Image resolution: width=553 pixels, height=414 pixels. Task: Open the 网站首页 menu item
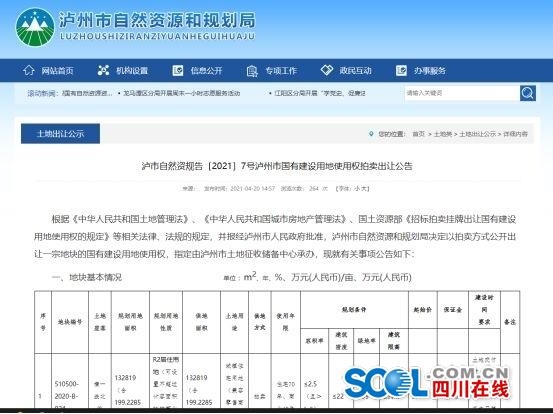point(57,71)
